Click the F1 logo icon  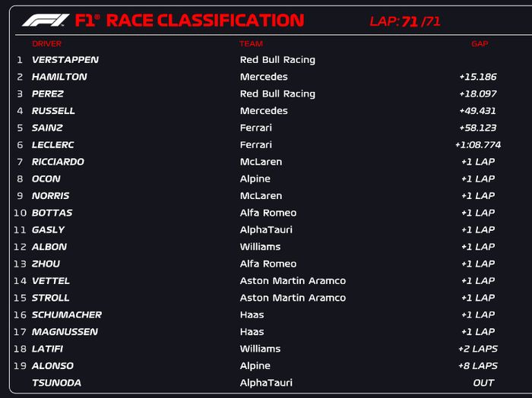point(46,21)
